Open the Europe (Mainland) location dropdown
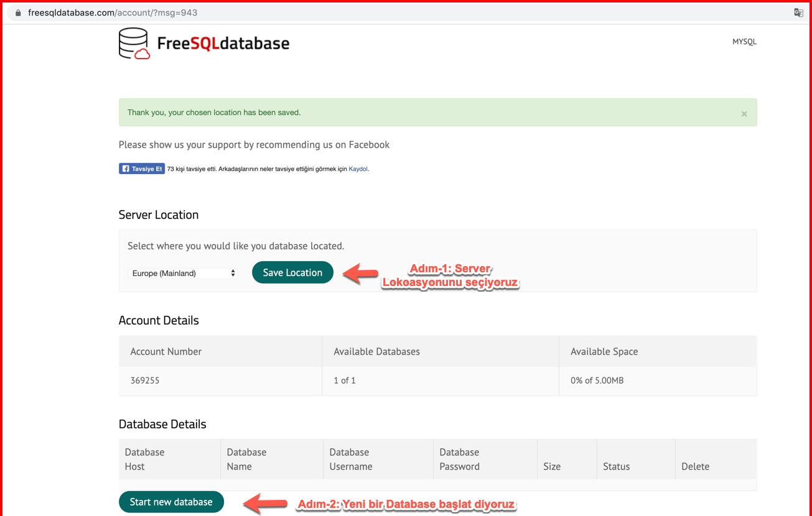Screen dimensions: 812x516 click(182, 273)
